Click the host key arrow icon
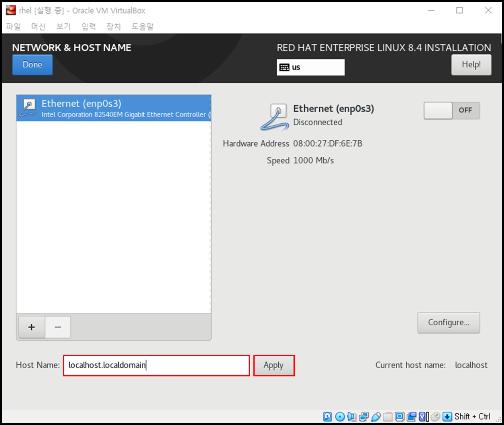 [x=447, y=417]
